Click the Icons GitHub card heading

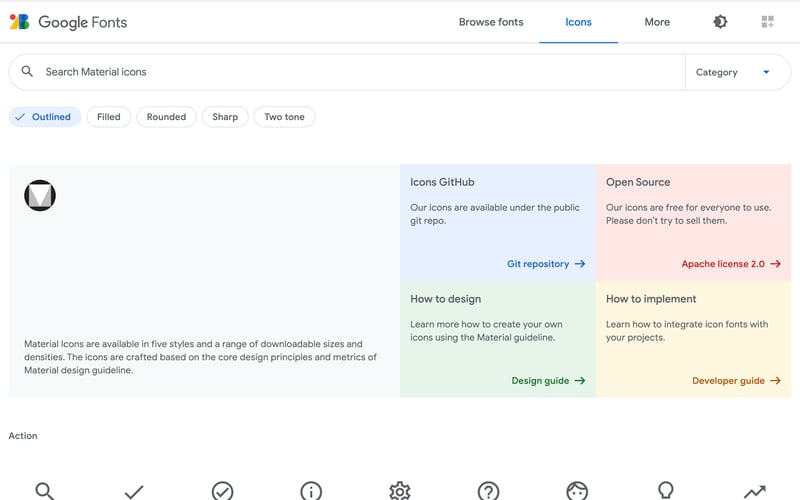[x=442, y=182]
